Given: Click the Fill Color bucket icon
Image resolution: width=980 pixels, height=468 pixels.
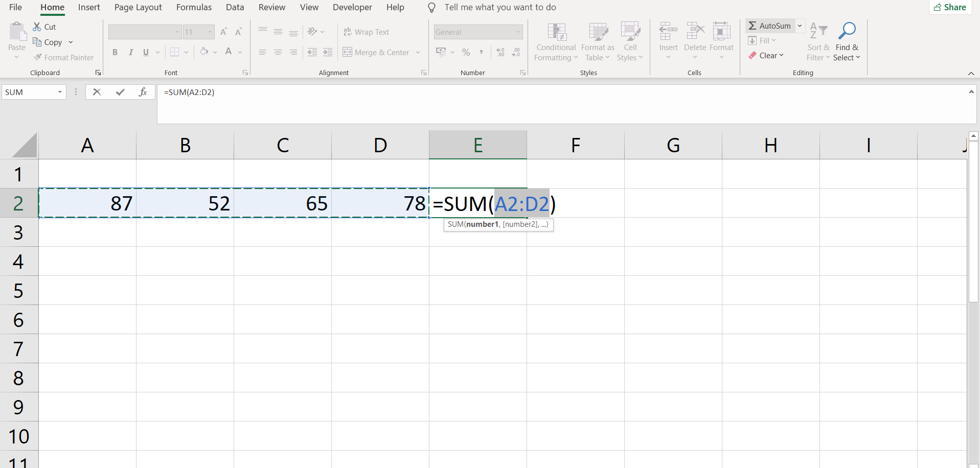Looking at the screenshot, I should click(204, 52).
